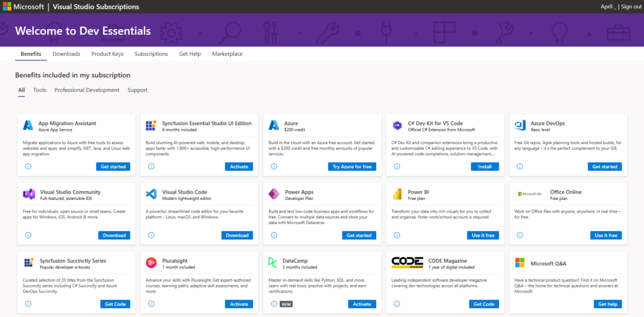Download Visual Studio Community
This screenshot has width=644, height=317.
tap(114, 235)
